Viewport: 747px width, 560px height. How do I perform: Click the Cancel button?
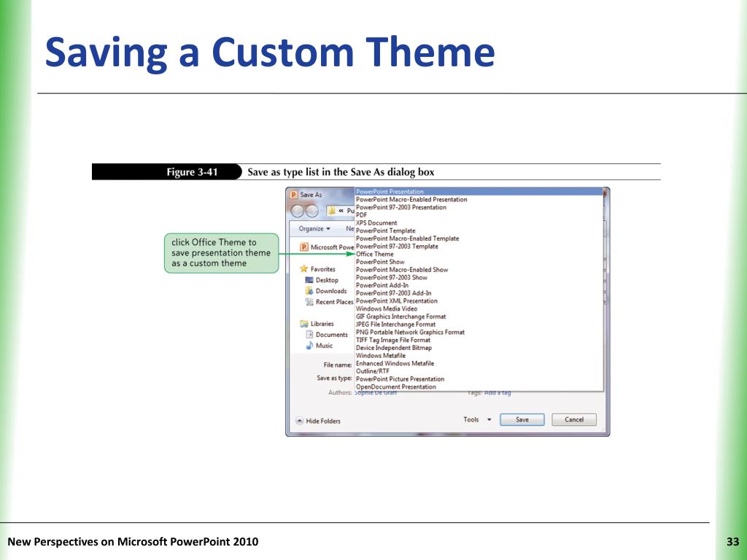click(574, 419)
